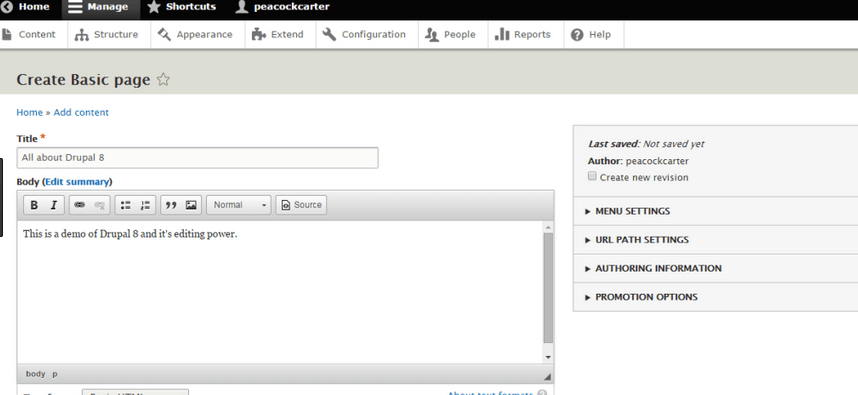The height and width of the screenshot is (395, 858).
Task: Open the Reports admin section
Action: (523, 34)
